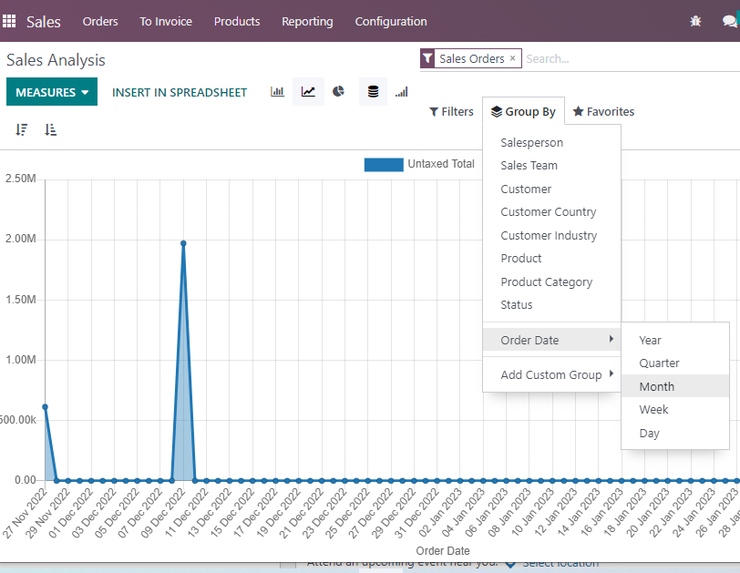
Task: Click the Sales Analysis page title
Action: [56, 60]
